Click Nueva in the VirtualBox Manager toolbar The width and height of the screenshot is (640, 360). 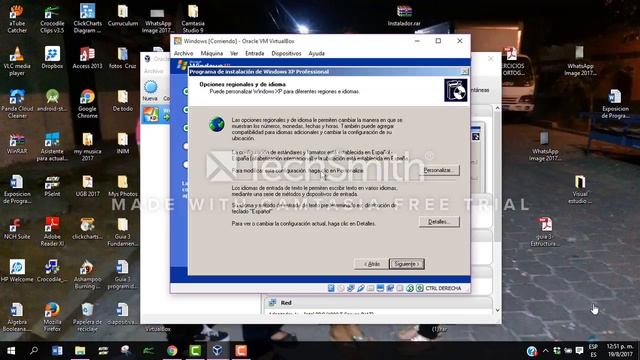pos(150,91)
